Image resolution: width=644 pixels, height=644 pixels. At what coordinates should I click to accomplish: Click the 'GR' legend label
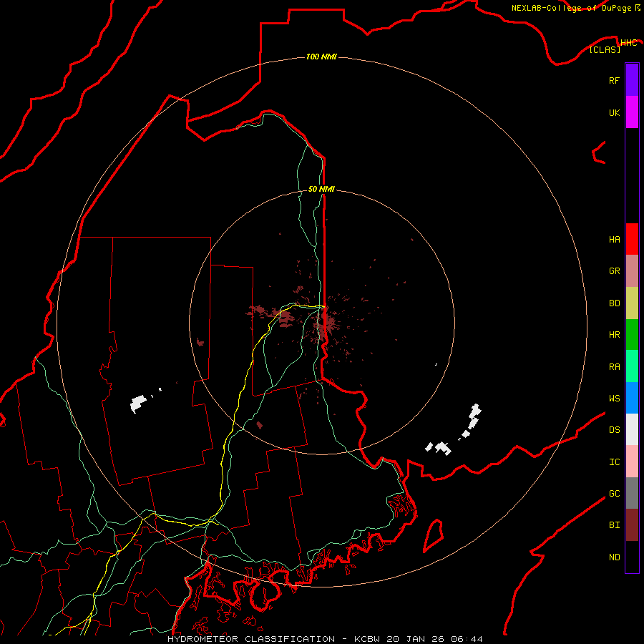(x=614, y=271)
